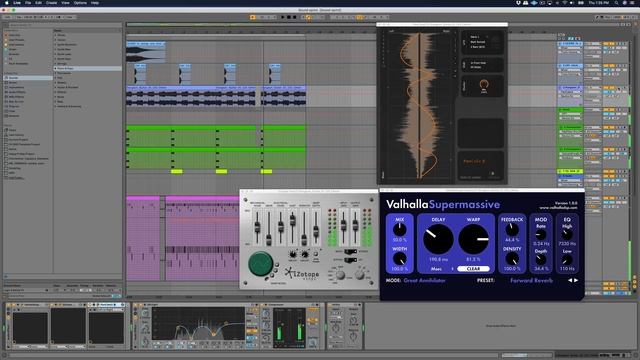640x360 pixels.
Task: Click the big green Spin Down button in Vinyl
Action: 260,264
